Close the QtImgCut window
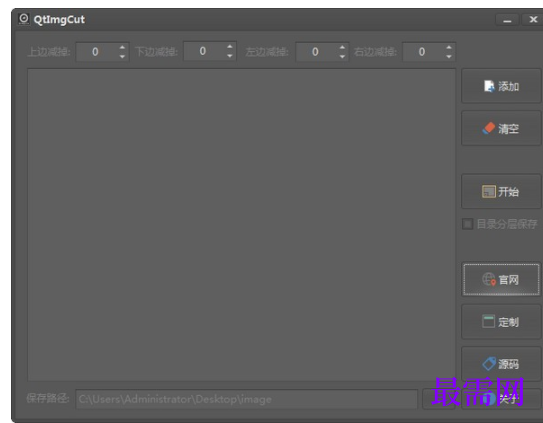543x423 pixels. pos(533,20)
